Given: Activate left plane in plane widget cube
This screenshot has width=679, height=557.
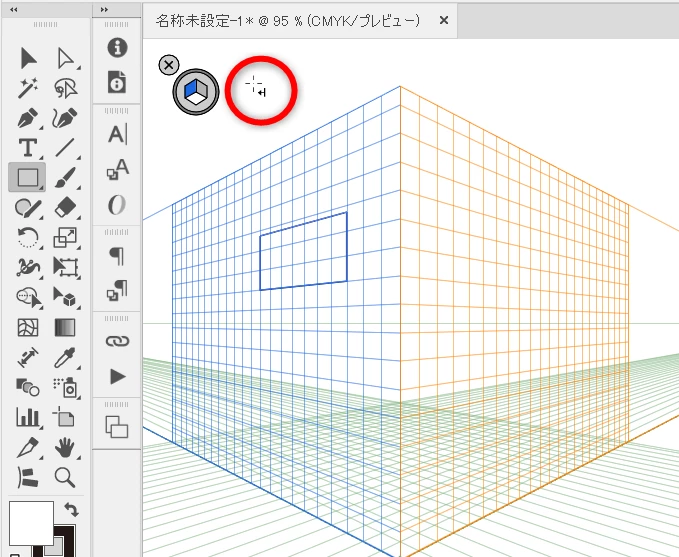Looking at the screenshot, I should [190, 89].
